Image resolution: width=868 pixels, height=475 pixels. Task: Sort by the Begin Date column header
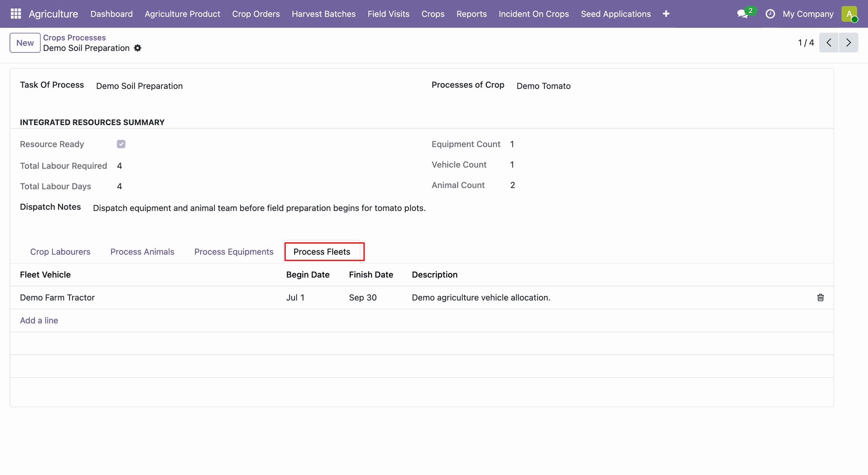(x=308, y=275)
